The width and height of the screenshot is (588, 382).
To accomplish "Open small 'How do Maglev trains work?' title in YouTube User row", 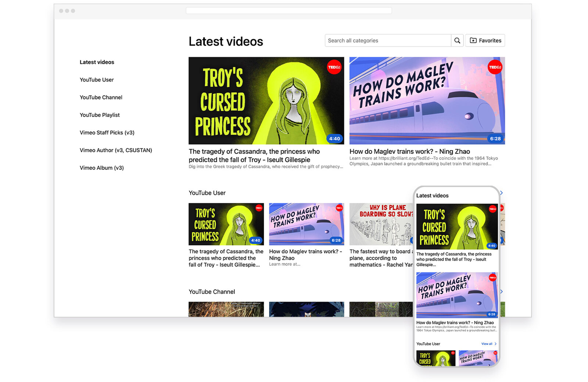I will click(305, 255).
